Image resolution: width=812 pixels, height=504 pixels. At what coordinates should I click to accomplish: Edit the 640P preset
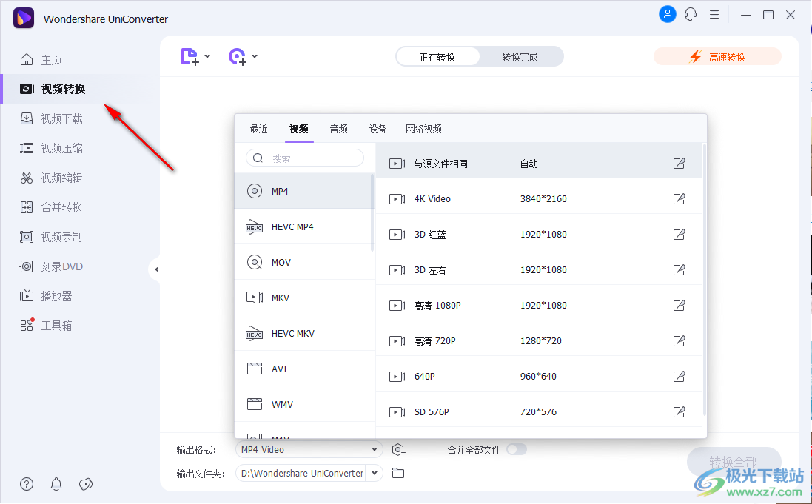click(x=679, y=376)
